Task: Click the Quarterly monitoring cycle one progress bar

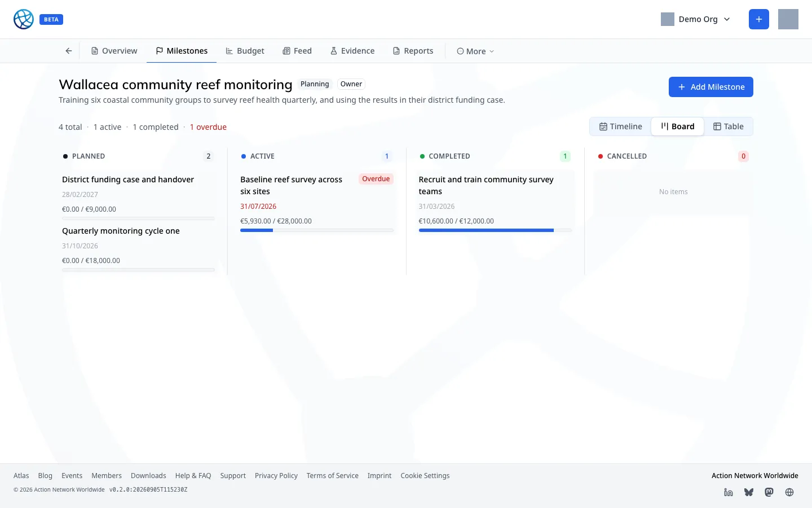Action: (x=138, y=270)
